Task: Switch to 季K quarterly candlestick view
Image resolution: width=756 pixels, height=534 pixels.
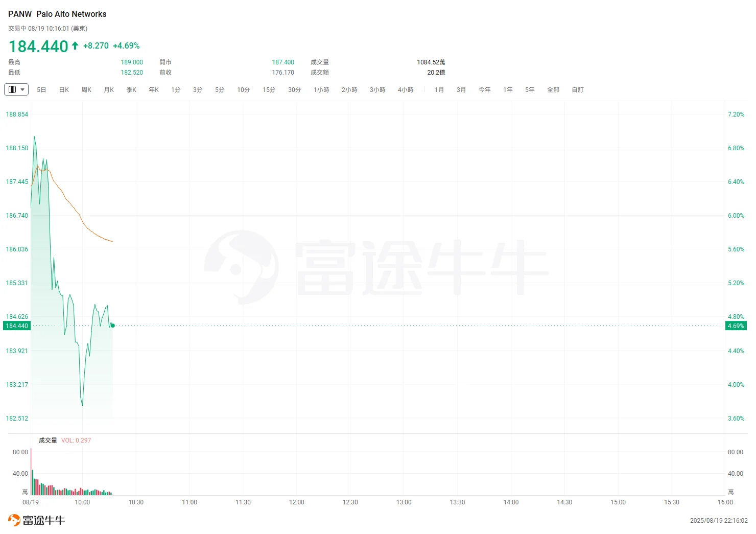Action: pyautogui.click(x=131, y=90)
